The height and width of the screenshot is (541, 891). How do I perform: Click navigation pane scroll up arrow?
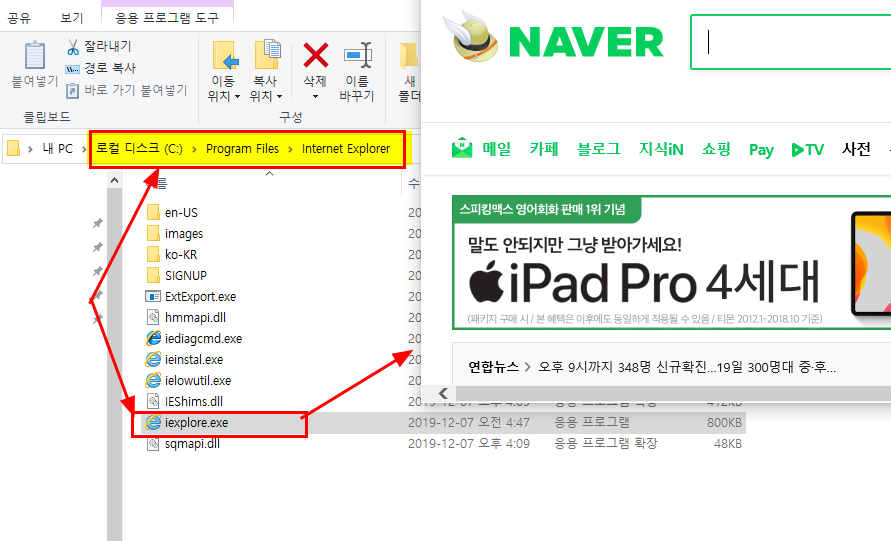coord(114,180)
